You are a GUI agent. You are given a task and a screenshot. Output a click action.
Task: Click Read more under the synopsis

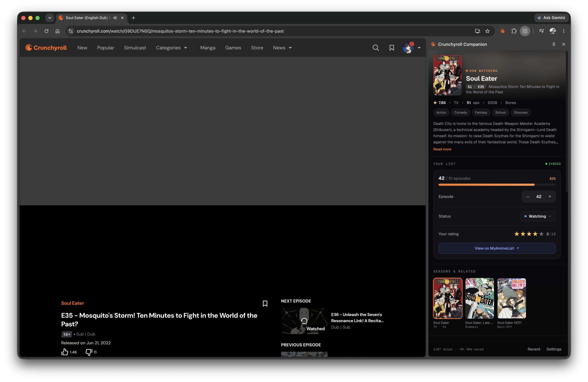coord(442,149)
